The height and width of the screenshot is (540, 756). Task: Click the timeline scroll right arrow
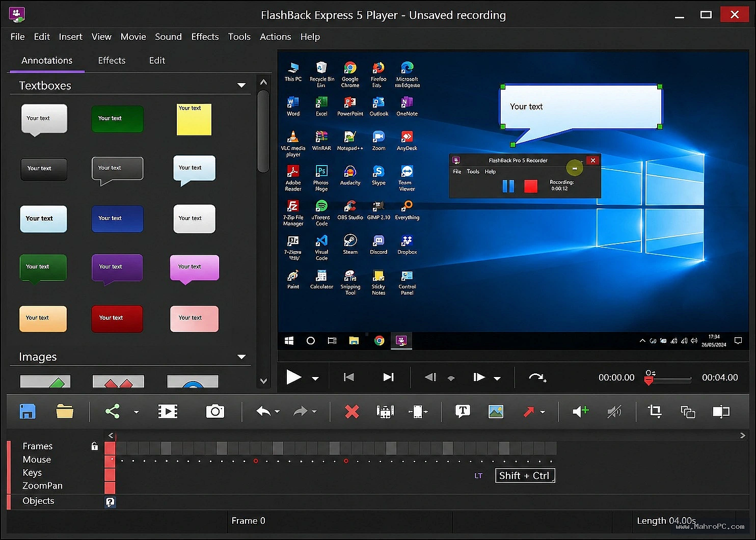coord(742,435)
